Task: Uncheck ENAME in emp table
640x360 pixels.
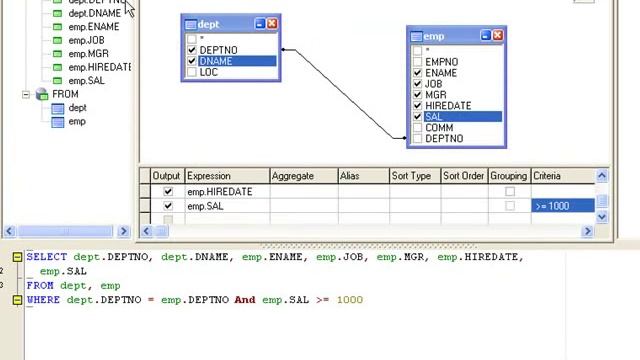Action: pyautogui.click(x=417, y=73)
